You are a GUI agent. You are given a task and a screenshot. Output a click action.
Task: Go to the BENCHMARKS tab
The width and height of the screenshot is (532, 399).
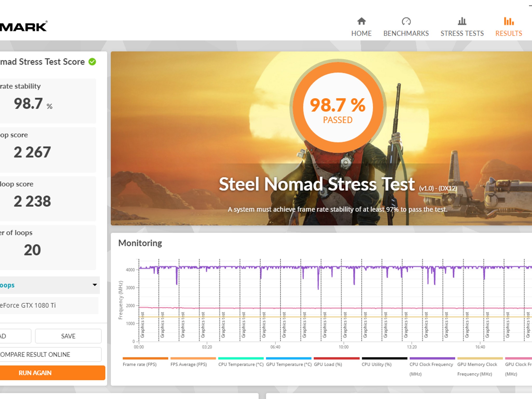(406, 34)
